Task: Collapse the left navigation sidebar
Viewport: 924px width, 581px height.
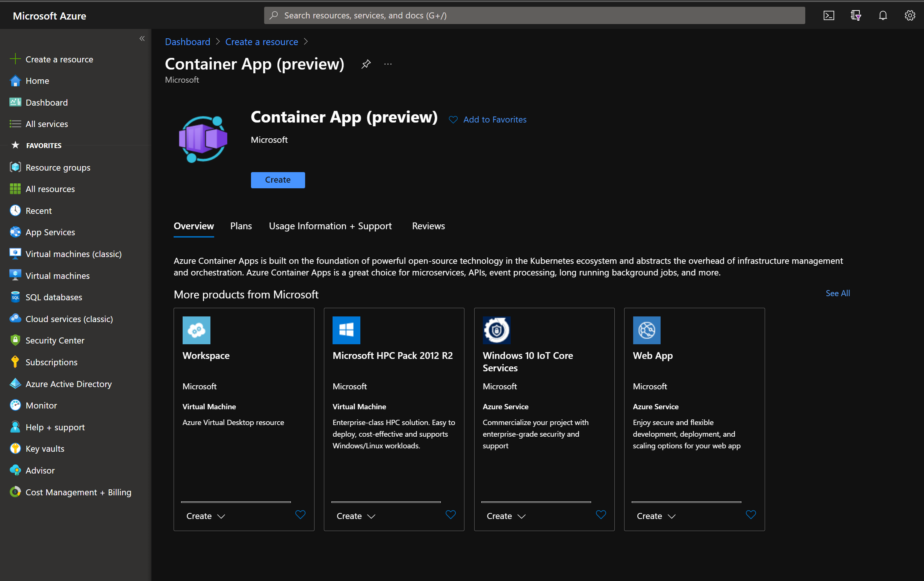Action: tap(142, 38)
